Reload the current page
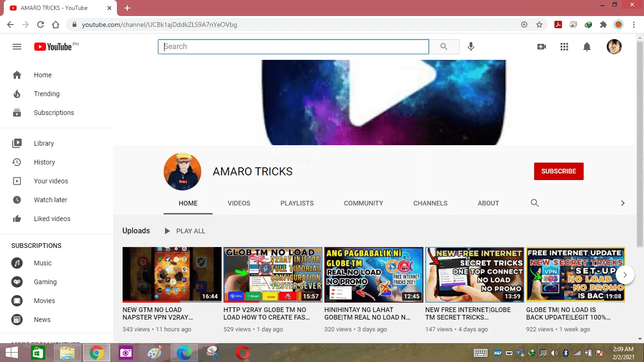The width and height of the screenshot is (644, 362). (x=41, y=25)
